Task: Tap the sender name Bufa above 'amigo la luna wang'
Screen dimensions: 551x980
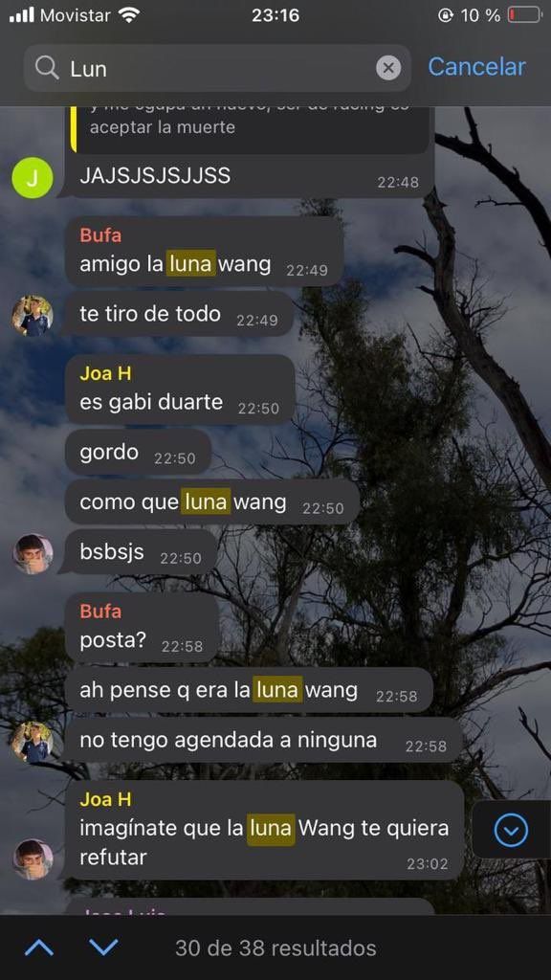Action: 100,235
